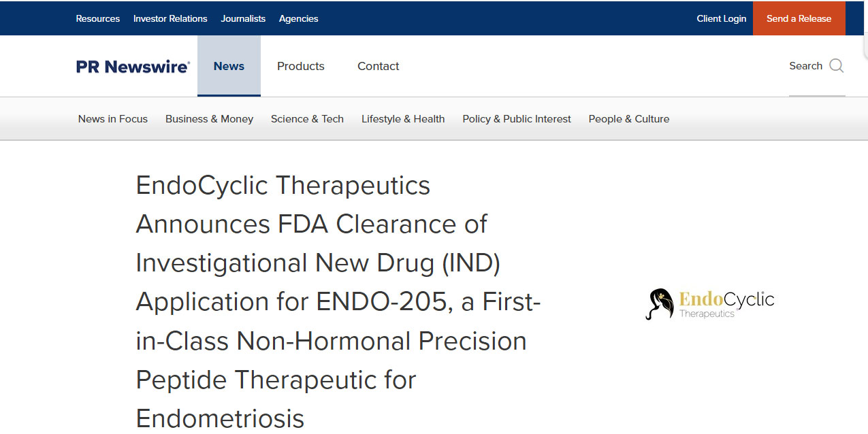Expand Science & Tech category
Viewport: 868px width, 434px height.
coord(307,119)
